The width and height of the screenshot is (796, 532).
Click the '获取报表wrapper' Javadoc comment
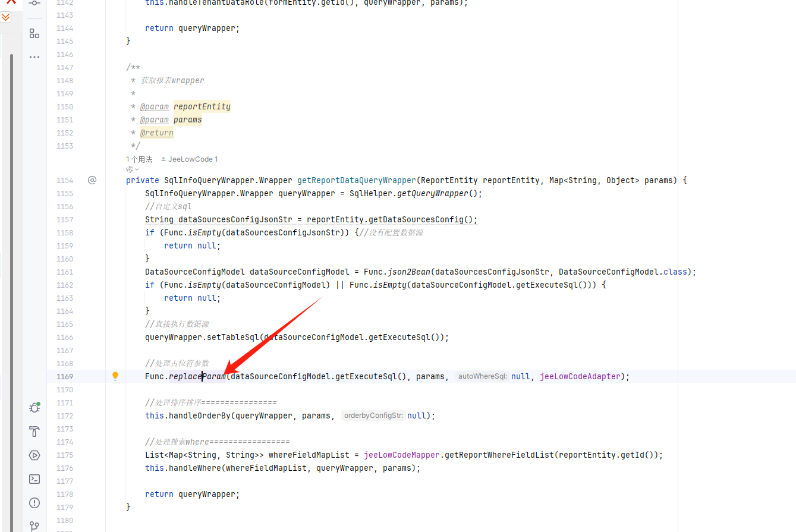click(x=172, y=81)
